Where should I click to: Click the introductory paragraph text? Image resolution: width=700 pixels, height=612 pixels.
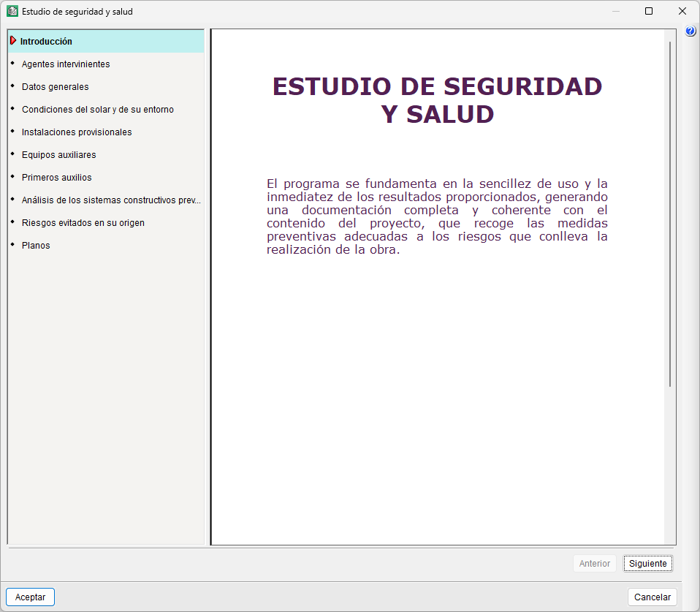pos(437,216)
